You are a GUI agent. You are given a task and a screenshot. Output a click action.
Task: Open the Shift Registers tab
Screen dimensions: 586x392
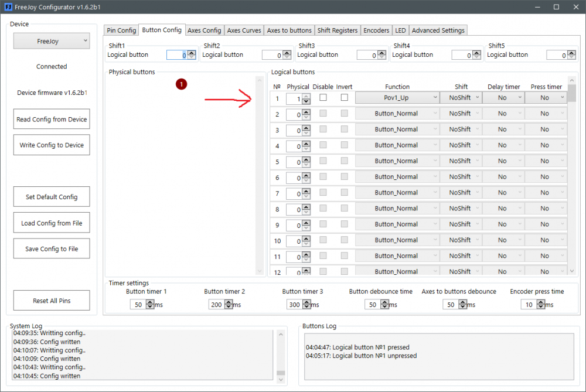tap(337, 30)
